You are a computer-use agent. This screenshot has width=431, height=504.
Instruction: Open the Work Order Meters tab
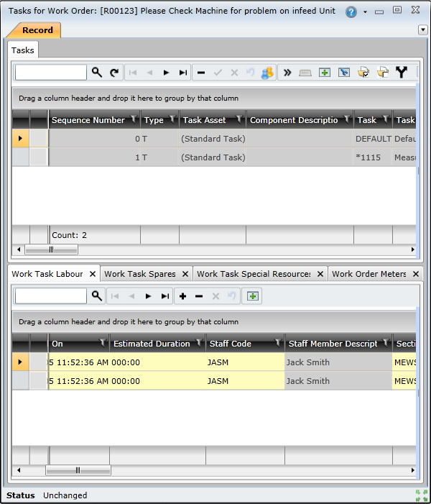click(369, 274)
